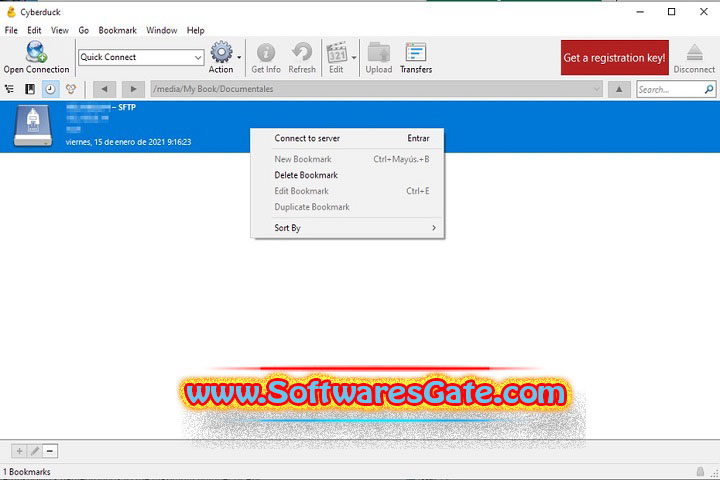The width and height of the screenshot is (720, 480).
Task: Expand the Quick Connect dropdown
Action: [198, 57]
